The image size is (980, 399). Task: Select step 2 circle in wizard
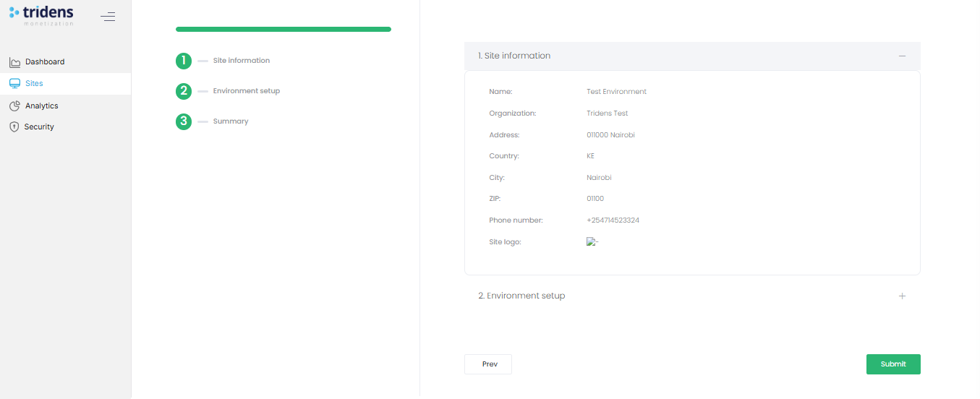tap(184, 91)
